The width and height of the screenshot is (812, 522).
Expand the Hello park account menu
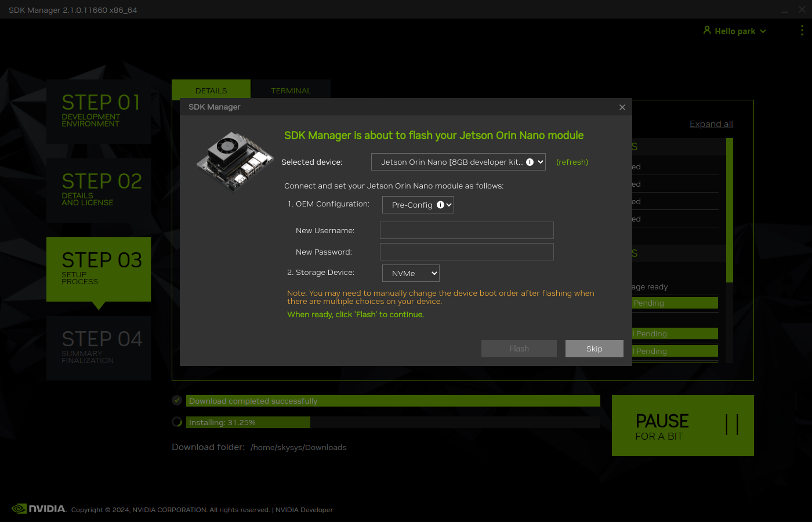click(x=735, y=31)
